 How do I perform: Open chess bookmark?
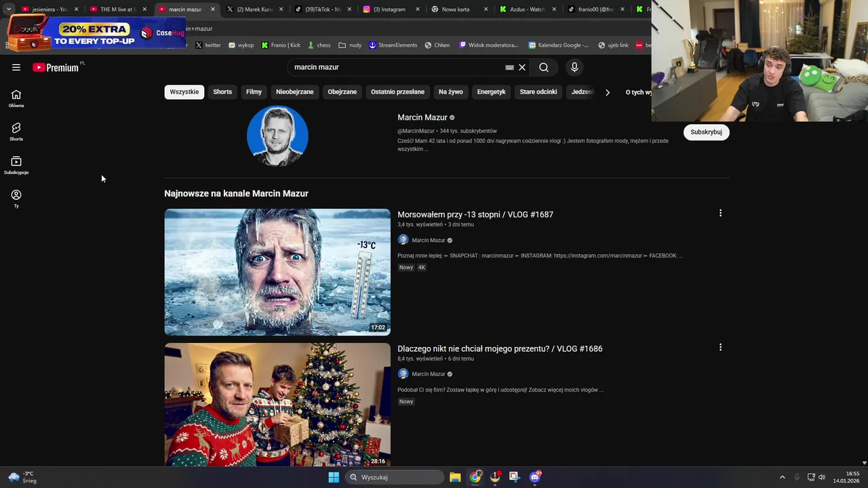(319, 45)
